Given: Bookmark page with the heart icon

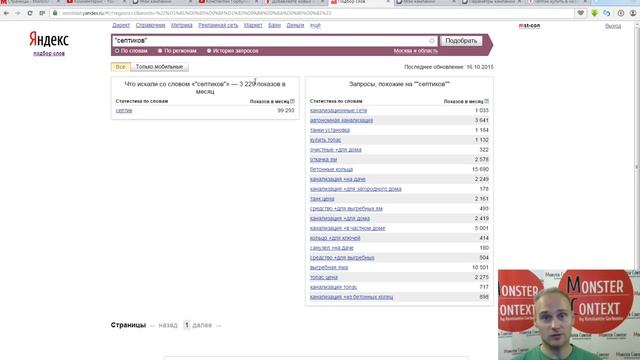Looking at the screenshot, I should click(x=580, y=13).
